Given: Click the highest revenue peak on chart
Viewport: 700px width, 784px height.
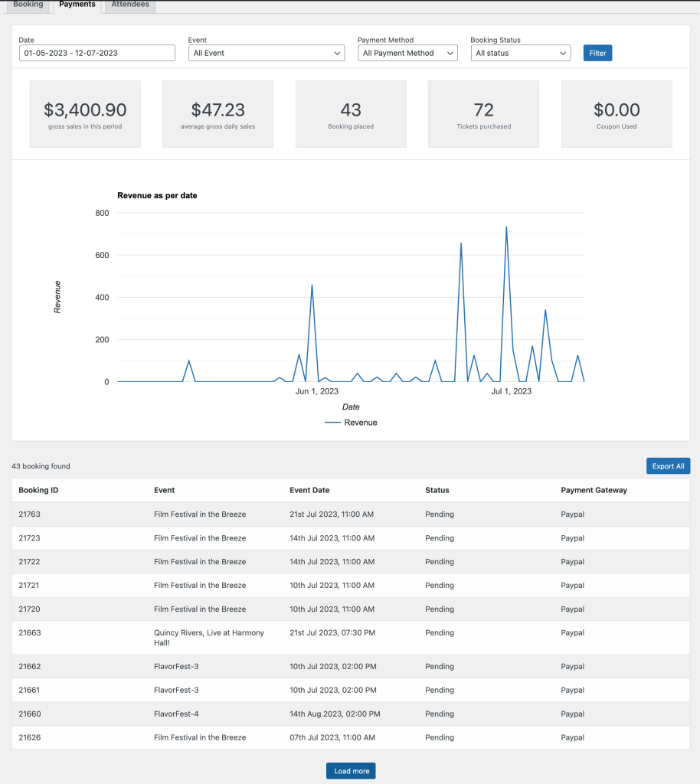Looking at the screenshot, I should [506, 227].
